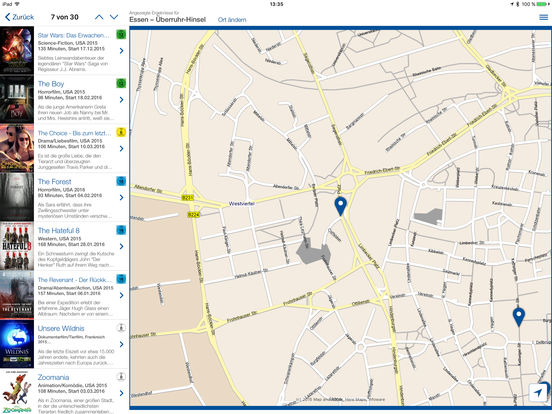This screenshot has width=552, height=414.
Task: Click the Wi-Fi icon in status bar
Action: click(17, 4)
